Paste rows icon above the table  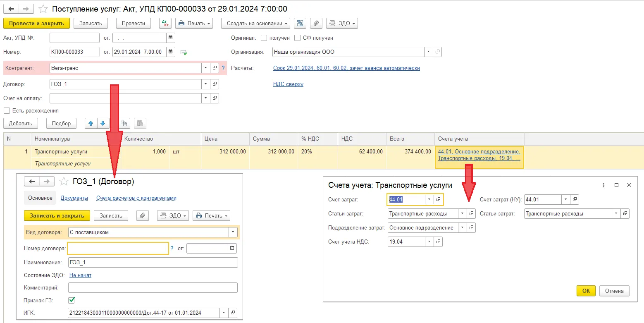point(140,123)
